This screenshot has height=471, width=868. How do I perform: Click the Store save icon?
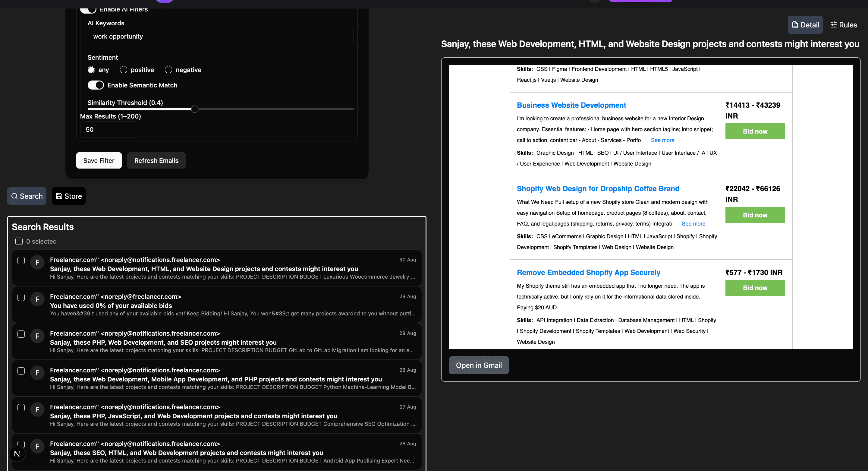[59, 196]
